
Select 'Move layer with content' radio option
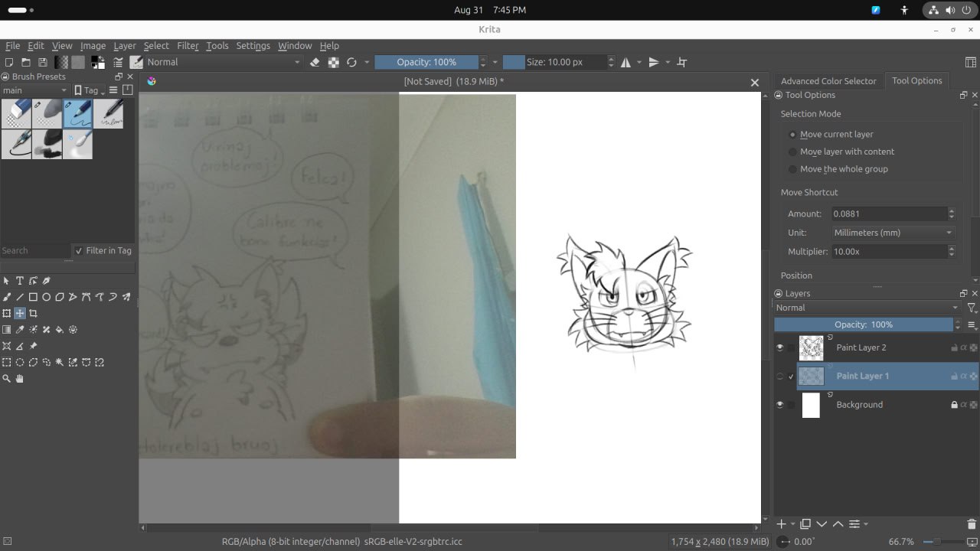[793, 152]
